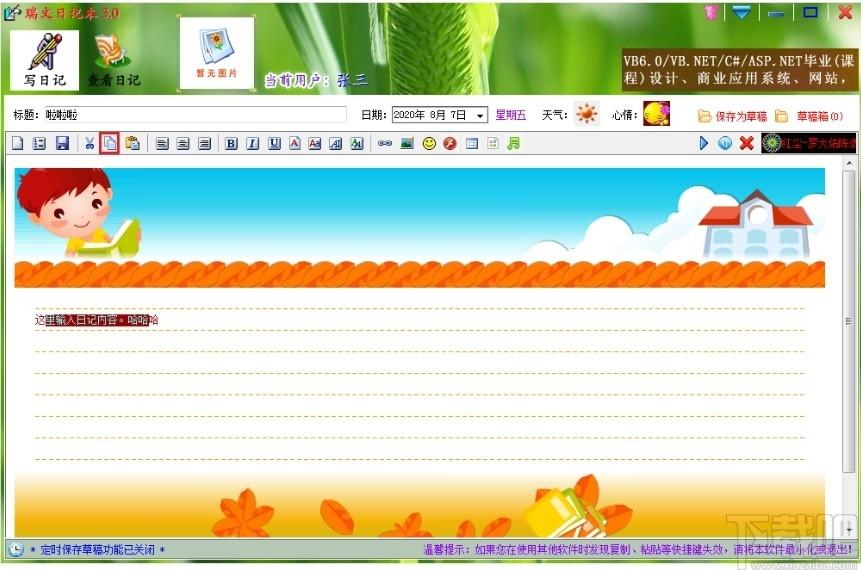Open the blue down-arrow menu in title bar
The height and width of the screenshot is (570, 861).
click(x=741, y=12)
